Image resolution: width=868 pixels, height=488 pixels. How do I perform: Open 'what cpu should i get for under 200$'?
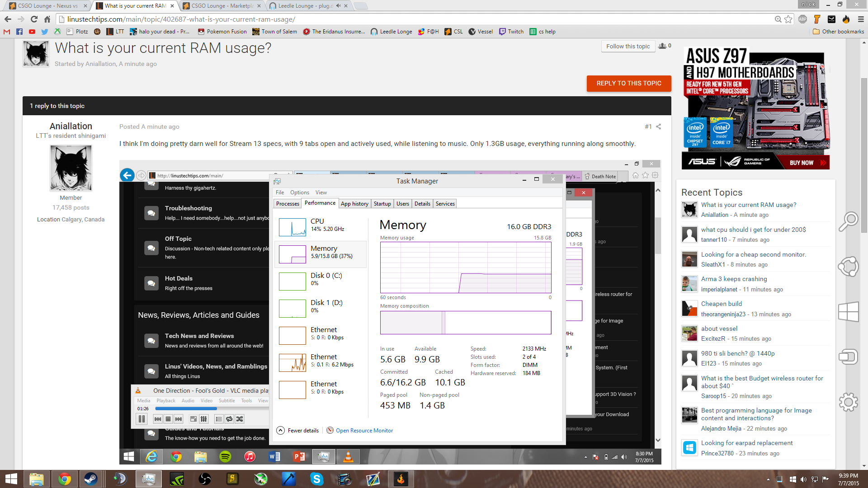[754, 230]
